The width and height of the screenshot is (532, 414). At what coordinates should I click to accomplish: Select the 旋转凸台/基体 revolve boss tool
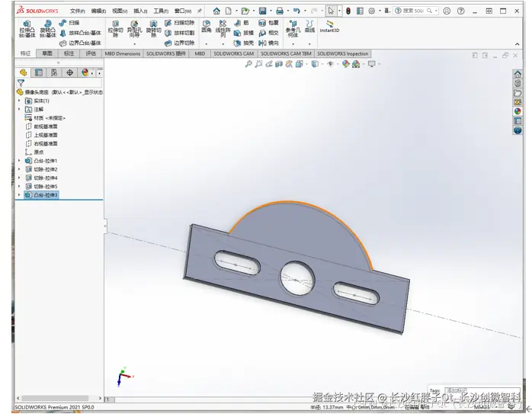click(x=47, y=30)
